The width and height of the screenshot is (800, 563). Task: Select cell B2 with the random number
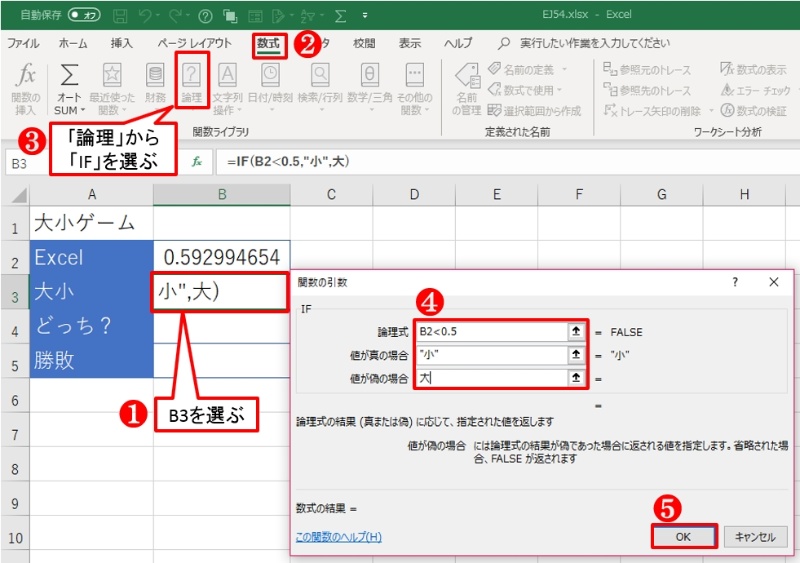point(221,257)
